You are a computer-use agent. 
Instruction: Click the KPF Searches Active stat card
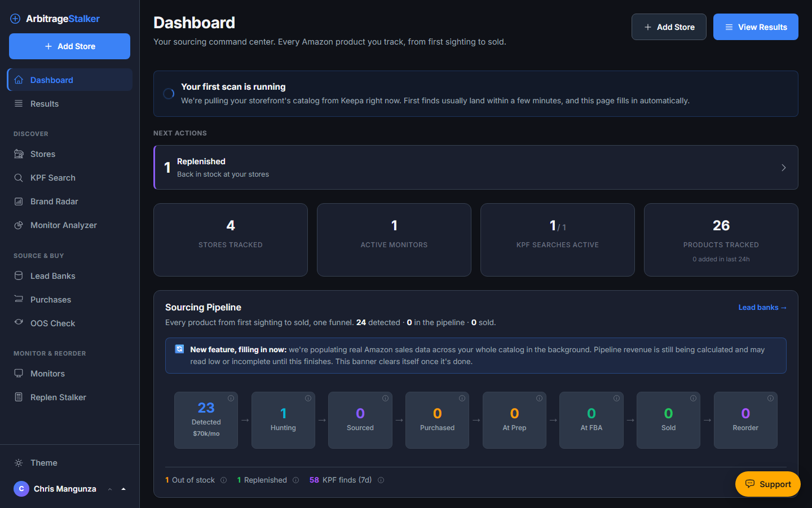click(558, 240)
